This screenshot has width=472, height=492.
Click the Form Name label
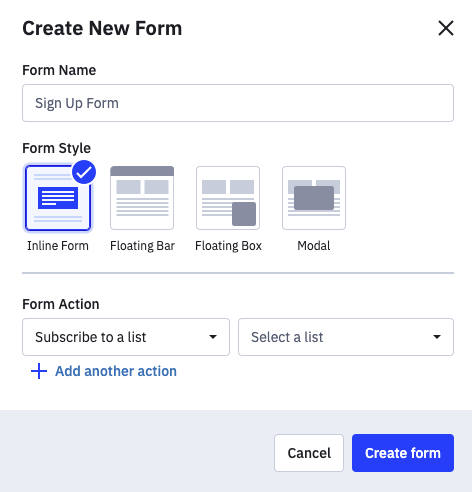click(59, 70)
